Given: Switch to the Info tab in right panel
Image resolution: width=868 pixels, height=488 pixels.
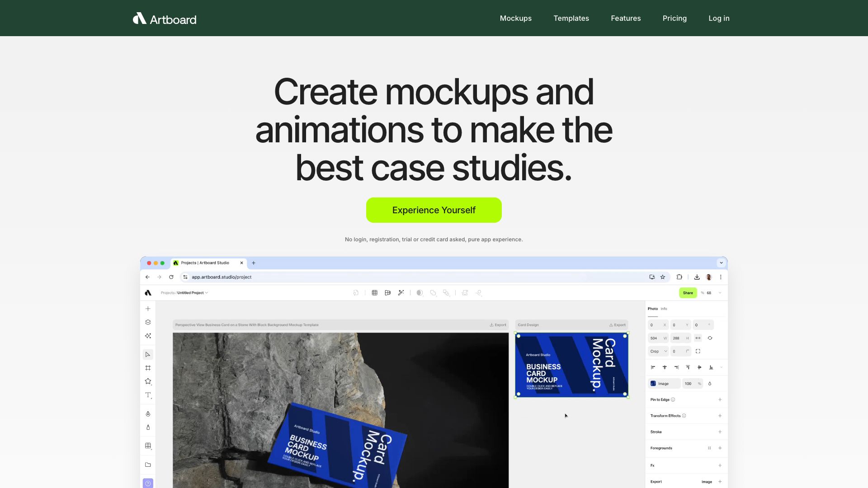Looking at the screenshot, I should tap(664, 309).
